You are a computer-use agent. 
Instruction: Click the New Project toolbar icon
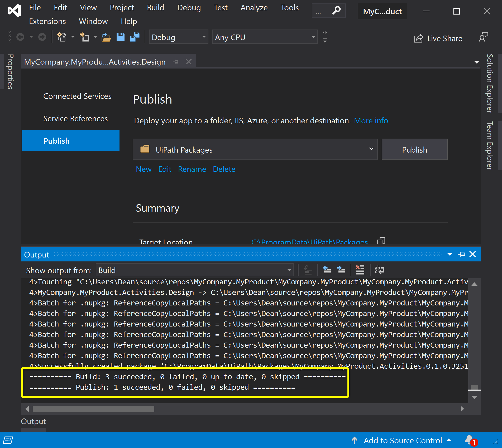[x=61, y=37]
